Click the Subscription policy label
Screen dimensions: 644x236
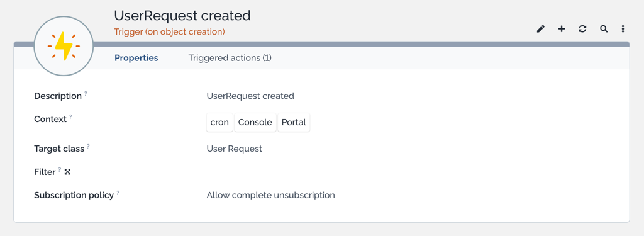tap(74, 195)
